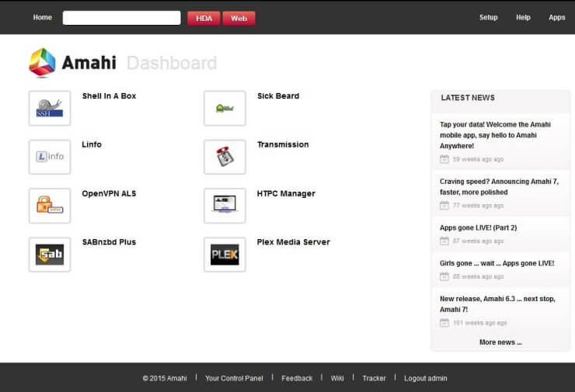Open the Setup menu item

coord(489,17)
